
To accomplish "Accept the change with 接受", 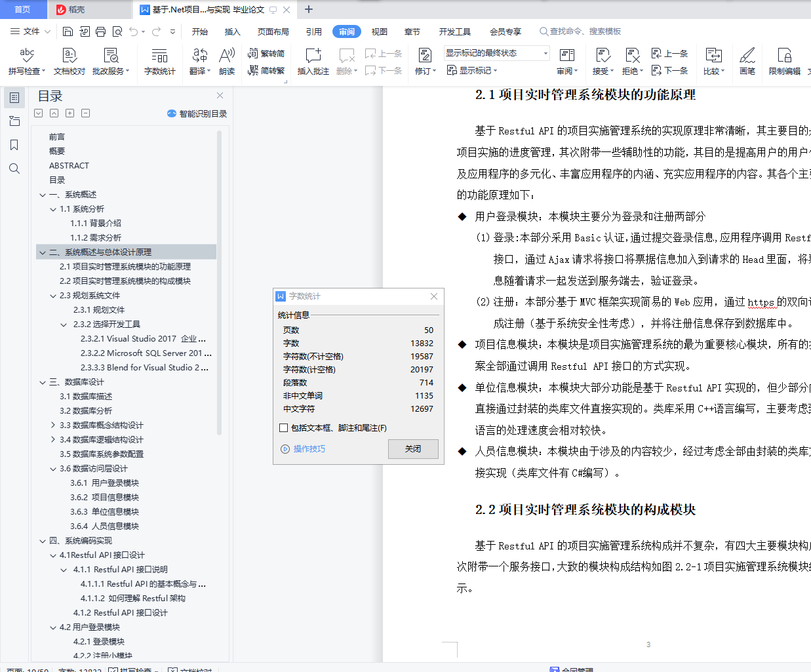I will [603, 62].
